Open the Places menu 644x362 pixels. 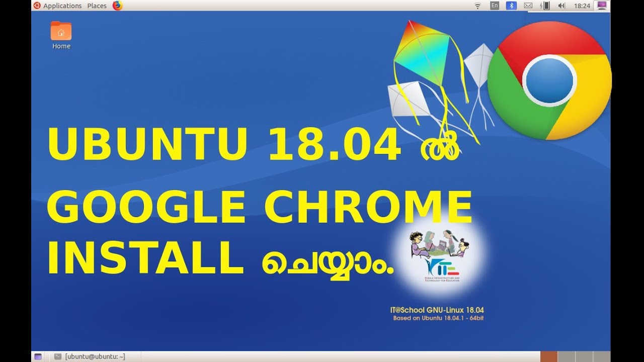coord(97,6)
